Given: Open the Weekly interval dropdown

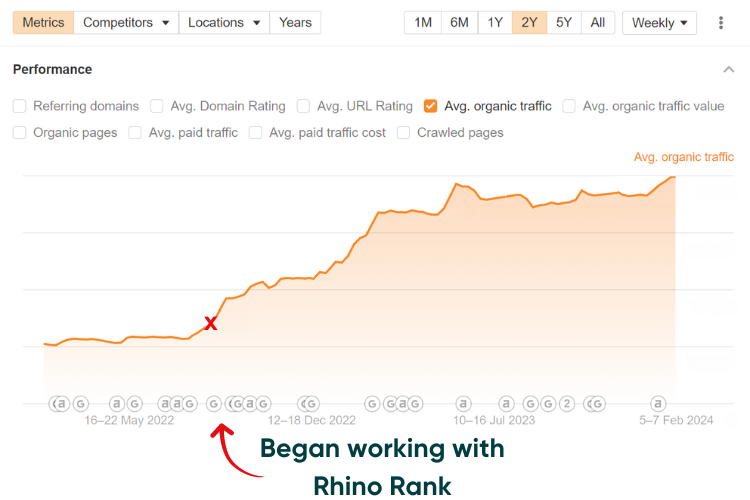Looking at the screenshot, I should pos(659,22).
